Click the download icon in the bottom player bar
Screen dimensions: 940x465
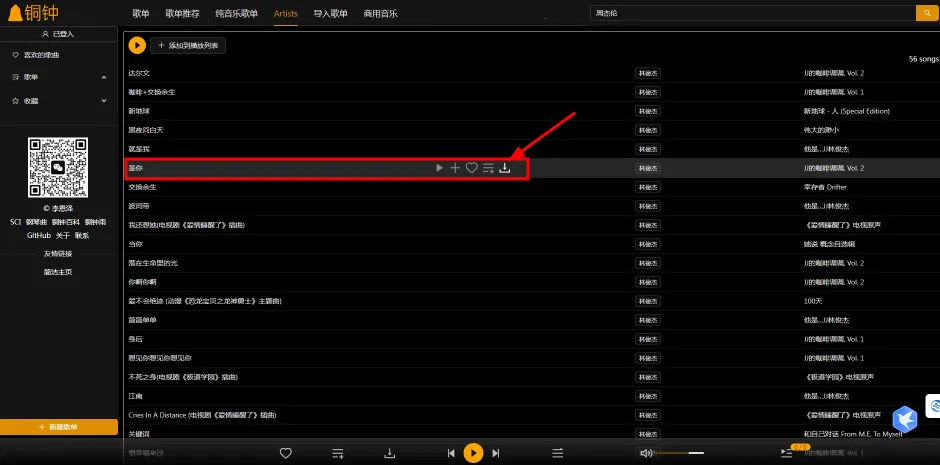point(389,453)
